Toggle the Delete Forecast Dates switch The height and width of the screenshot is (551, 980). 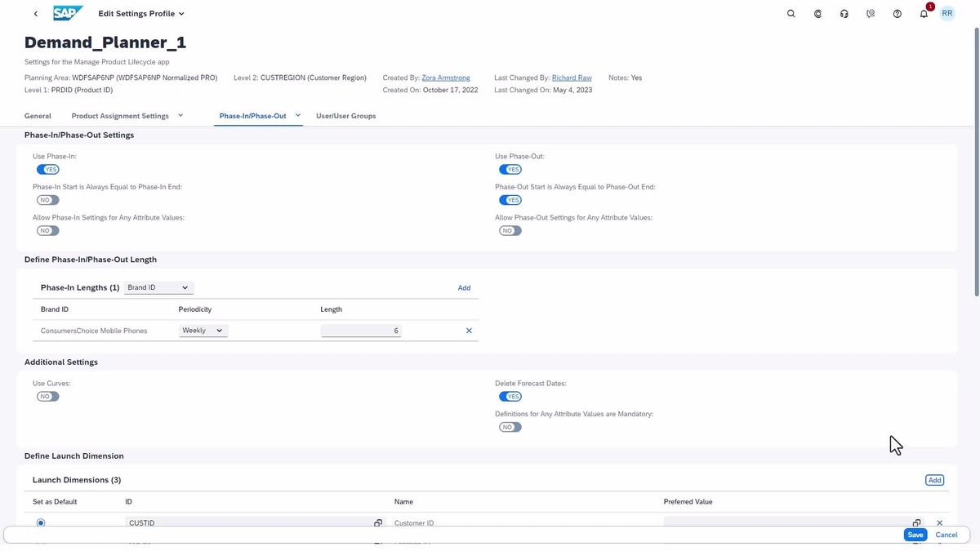(x=510, y=397)
